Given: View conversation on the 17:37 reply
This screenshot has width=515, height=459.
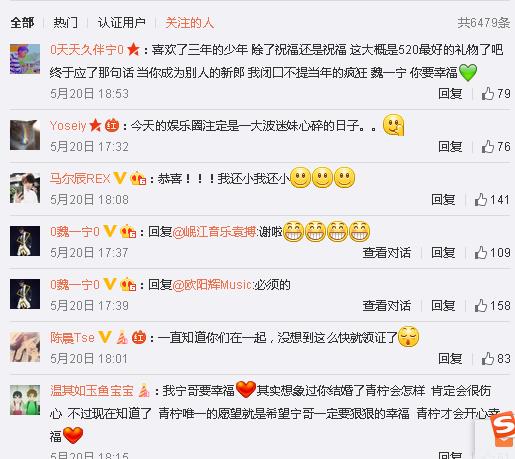Looking at the screenshot, I should pos(387,253).
